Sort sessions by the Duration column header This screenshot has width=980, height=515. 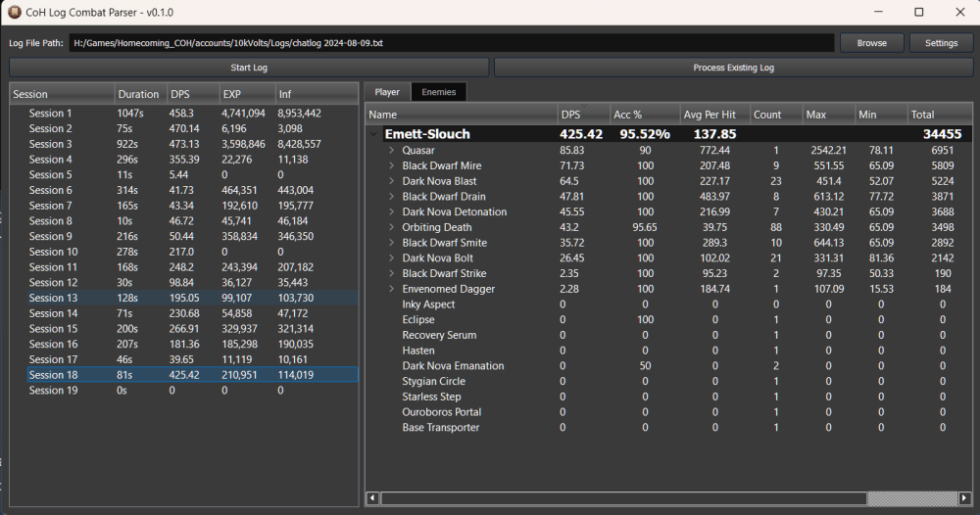click(138, 94)
